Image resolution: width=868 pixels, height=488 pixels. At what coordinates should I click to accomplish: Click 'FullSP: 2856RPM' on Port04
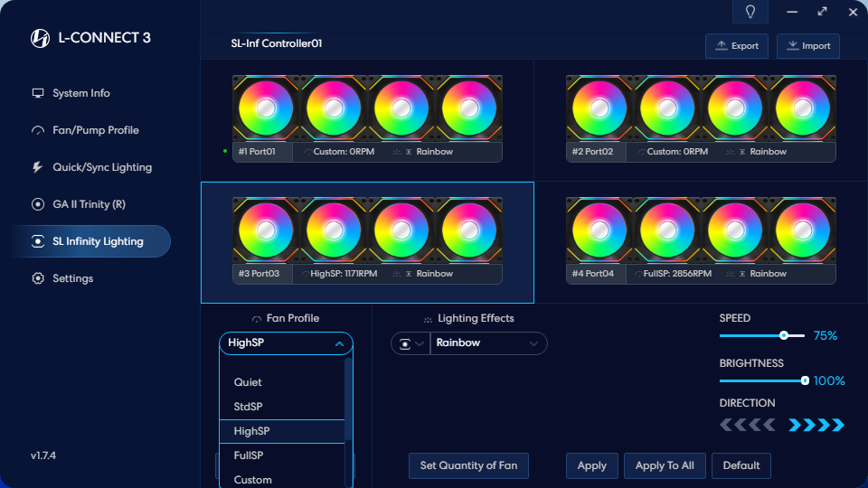677,274
